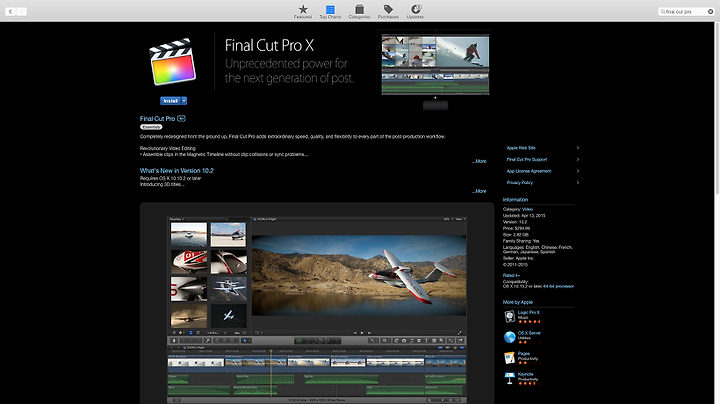
Task: Open the Categories tab
Action: click(359, 11)
